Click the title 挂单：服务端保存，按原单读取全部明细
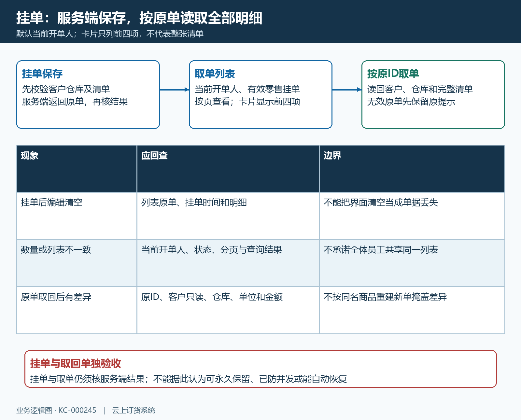 pyautogui.click(x=139, y=18)
